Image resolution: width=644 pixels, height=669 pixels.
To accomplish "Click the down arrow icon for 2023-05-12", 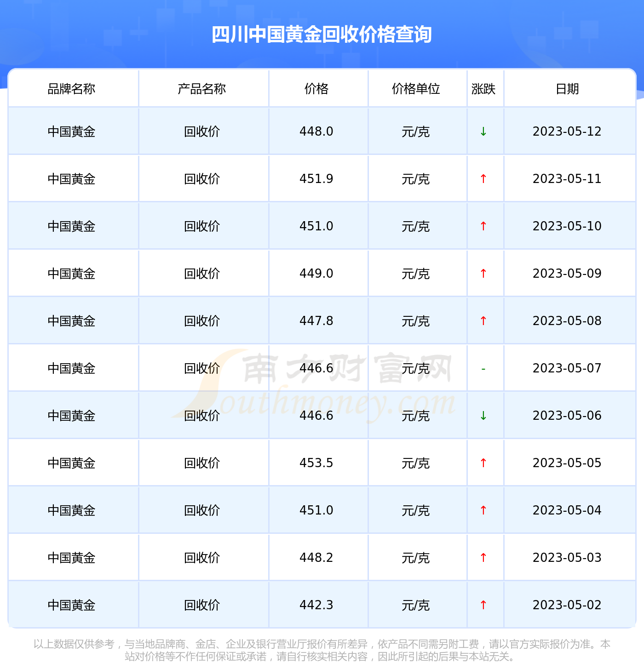I will tap(483, 132).
